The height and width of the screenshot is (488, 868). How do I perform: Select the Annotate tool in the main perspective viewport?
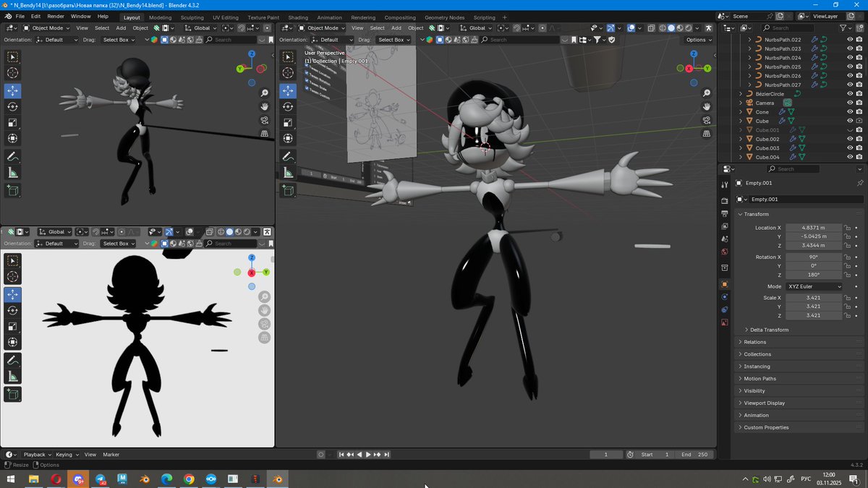288,157
